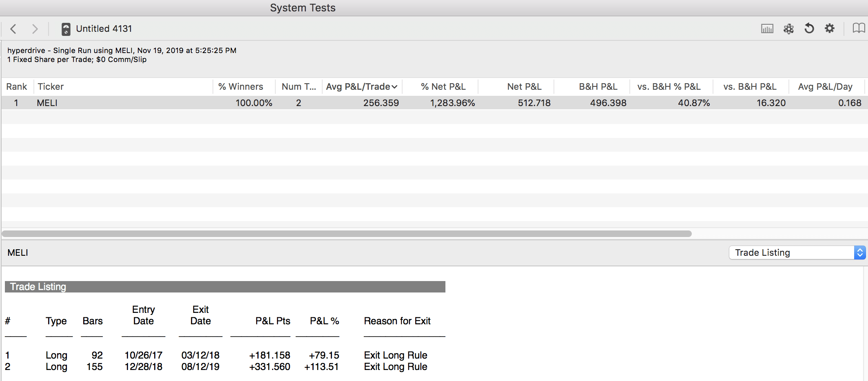Viewport: 868px width, 381px height.
Task: Click the Rank column header
Action: [x=17, y=86]
